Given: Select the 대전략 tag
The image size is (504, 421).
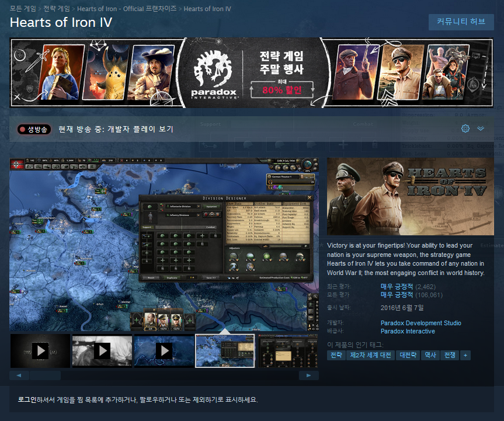Looking at the screenshot, I should (x=408, y=355).
